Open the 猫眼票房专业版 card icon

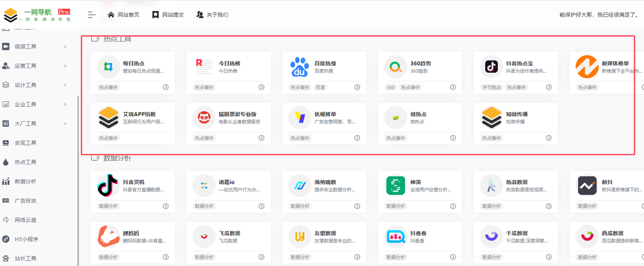204,118
